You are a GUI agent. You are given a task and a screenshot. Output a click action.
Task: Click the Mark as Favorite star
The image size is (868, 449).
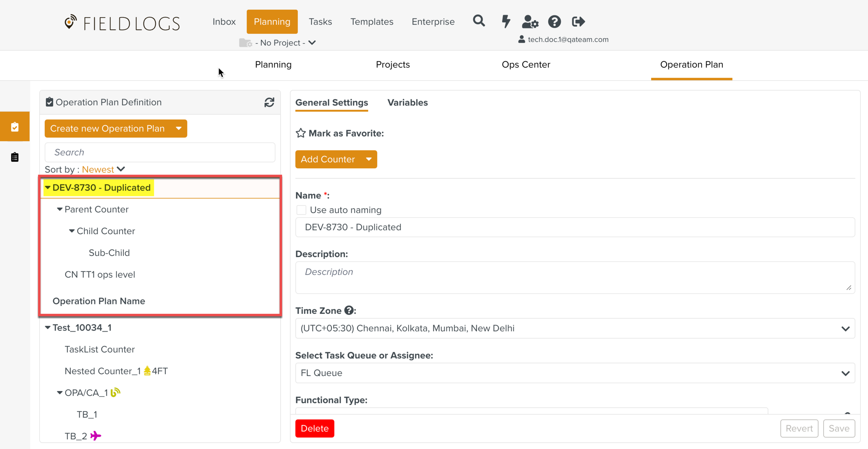tap(301, 133)
